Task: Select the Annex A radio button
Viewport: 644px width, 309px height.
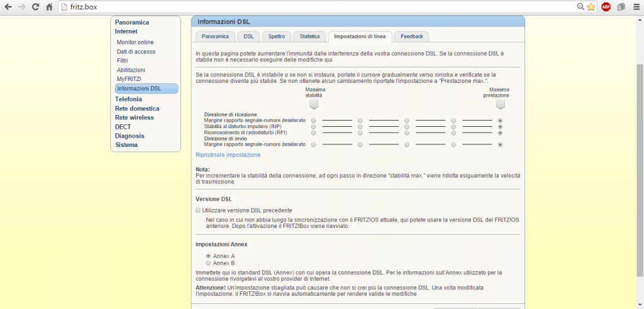Action: click(x=208, y=256)
